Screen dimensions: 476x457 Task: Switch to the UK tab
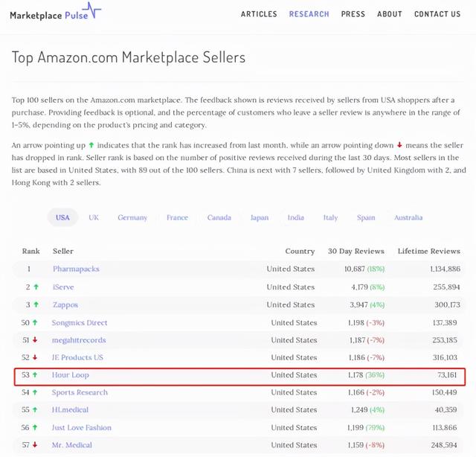94,217
